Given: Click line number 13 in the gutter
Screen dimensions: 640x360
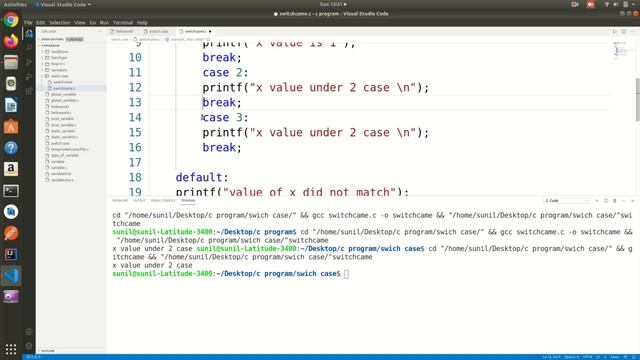Looking at the screenshot, I should (x=135, y=102).
